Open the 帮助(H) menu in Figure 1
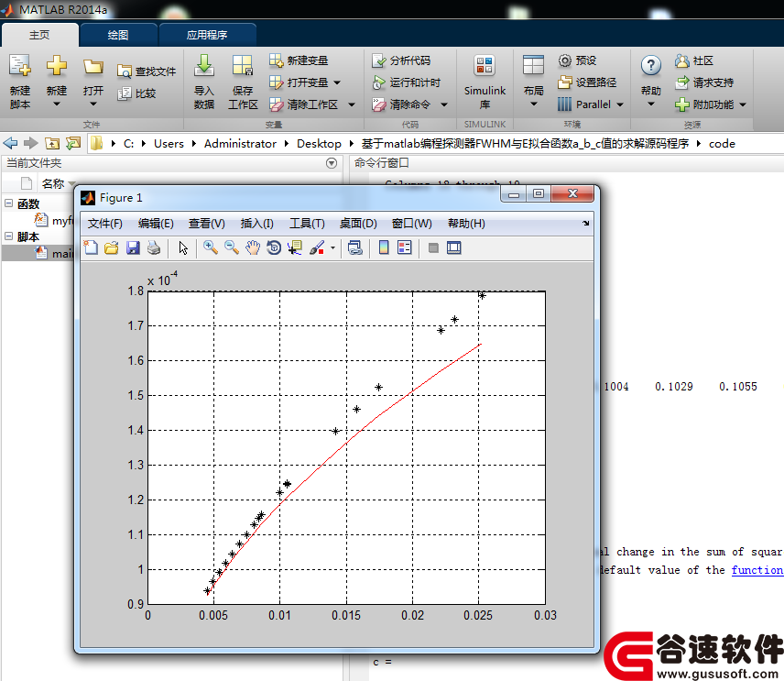784x681 pixels. 466,223
